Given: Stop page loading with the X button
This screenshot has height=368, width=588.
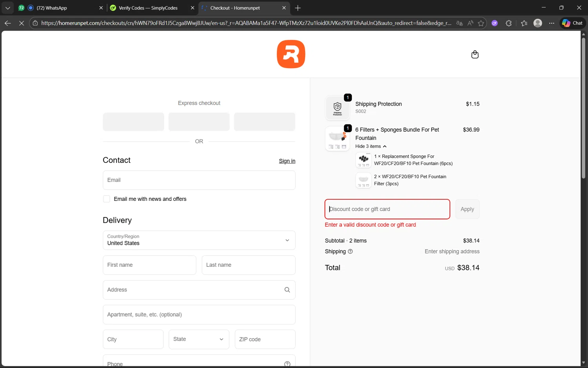Looking at the screenshot, I should pyautogui.click(x=22, y=23).
